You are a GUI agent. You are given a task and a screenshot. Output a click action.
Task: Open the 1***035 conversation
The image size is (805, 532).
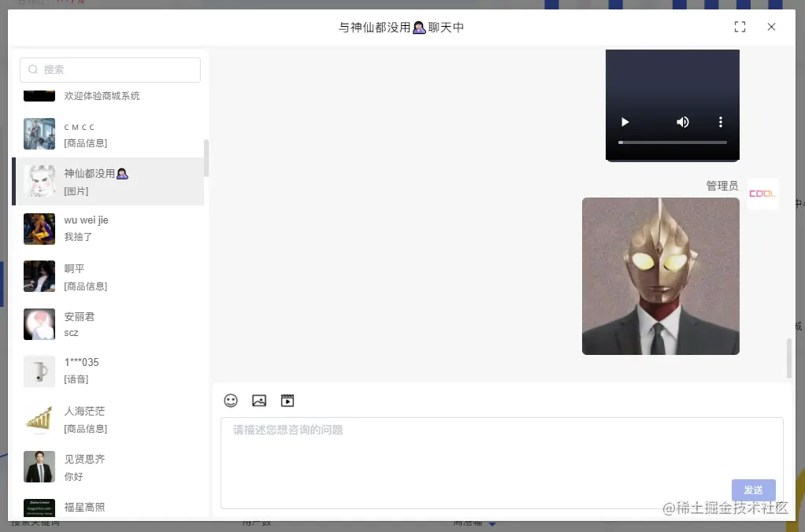(109, 371)
